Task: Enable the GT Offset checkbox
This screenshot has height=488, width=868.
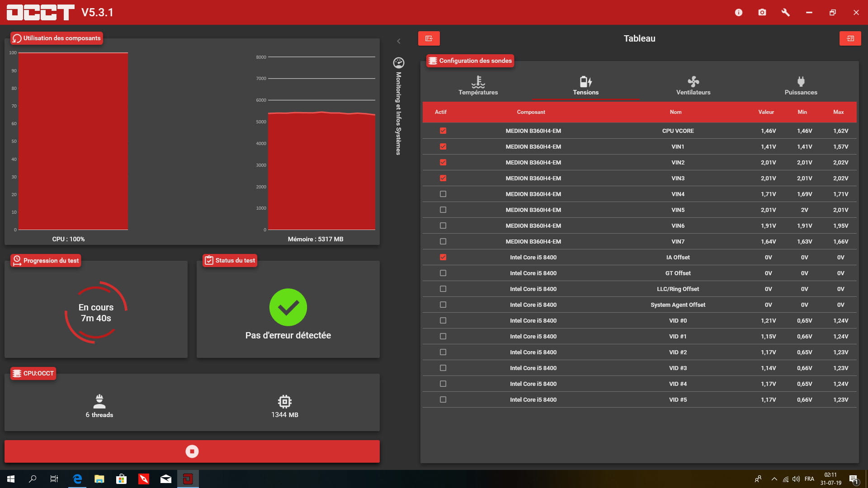Action: click(x=443, y=273)
